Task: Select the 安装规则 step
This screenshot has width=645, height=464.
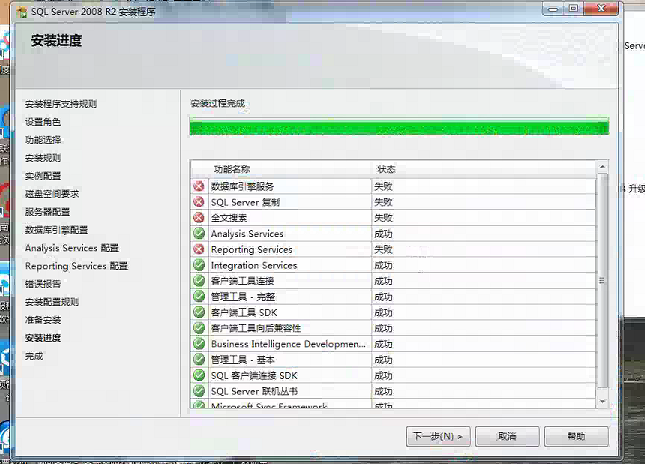Action: [43, 158]
